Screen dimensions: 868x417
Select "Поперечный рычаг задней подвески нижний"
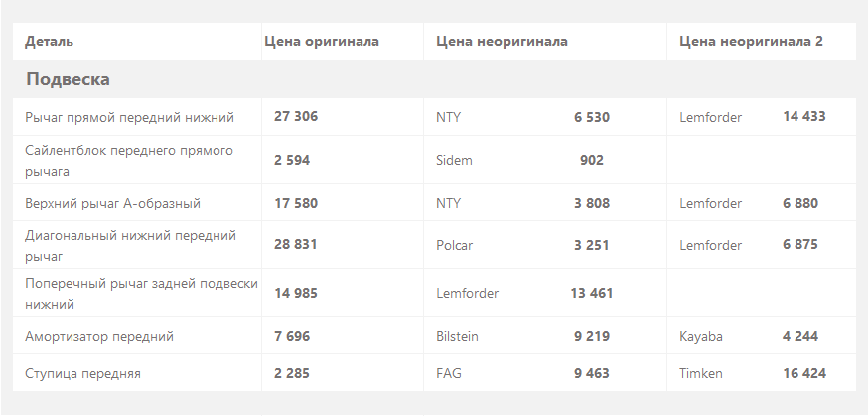coord(141,294)
